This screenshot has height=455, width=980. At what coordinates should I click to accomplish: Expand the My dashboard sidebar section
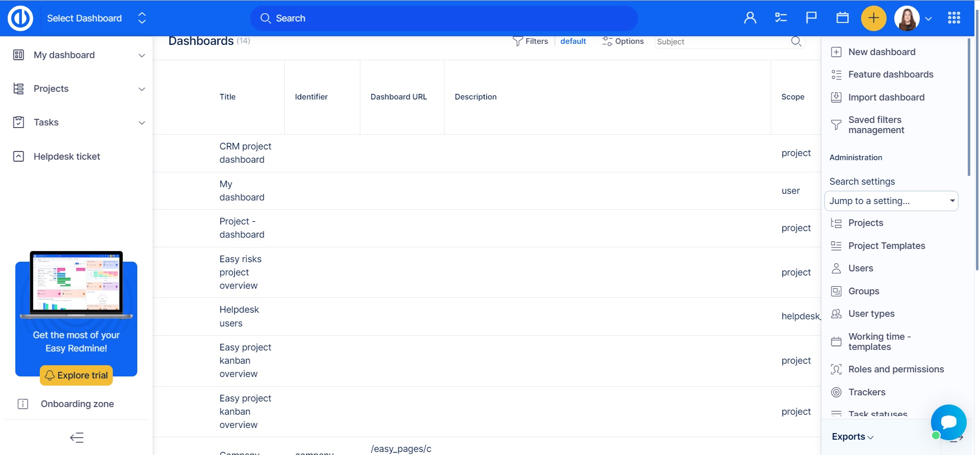pyautogui.click(x=141, y=55)
